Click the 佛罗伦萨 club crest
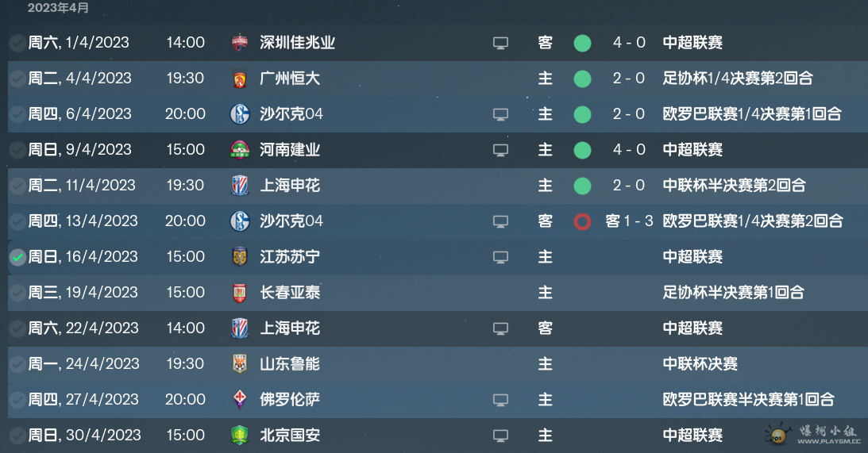The height and width of the screenshot is (453, 868). click(x=240, y=399)
